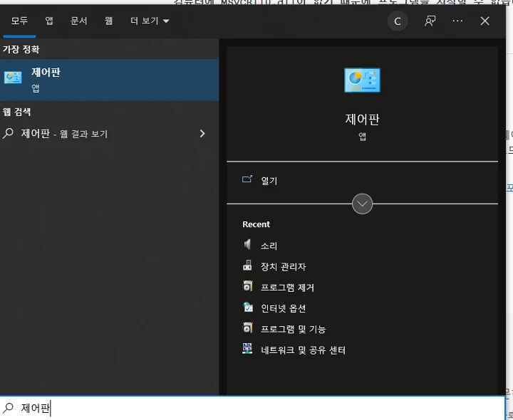
Task: Close the search panel with X
Action: click(484, 21)
